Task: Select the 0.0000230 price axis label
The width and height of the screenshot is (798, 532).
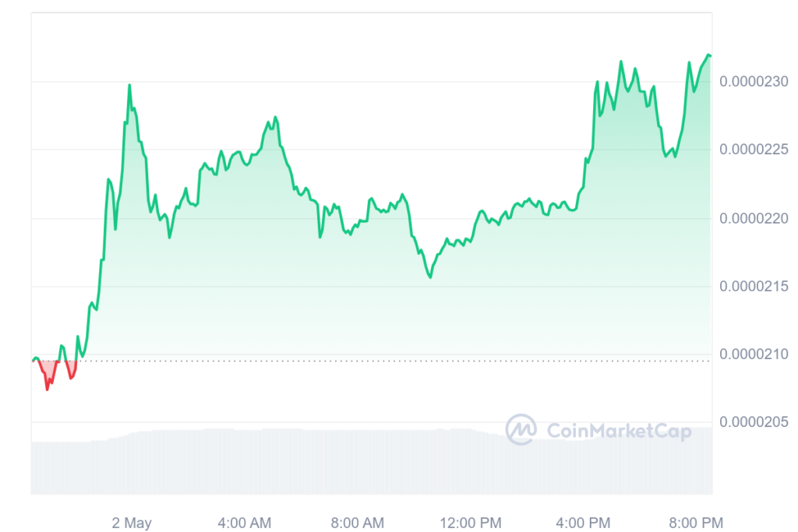Action: pos(754,81)
